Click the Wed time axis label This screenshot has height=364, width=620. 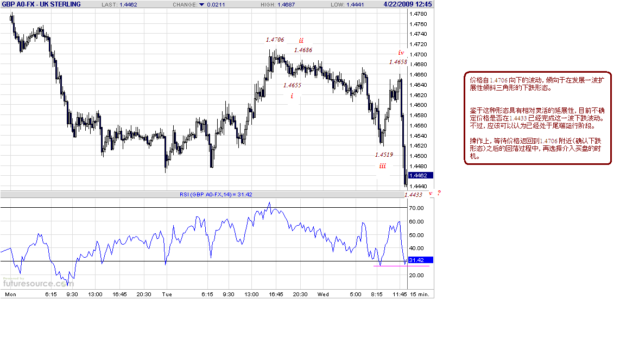click(323, 295)
